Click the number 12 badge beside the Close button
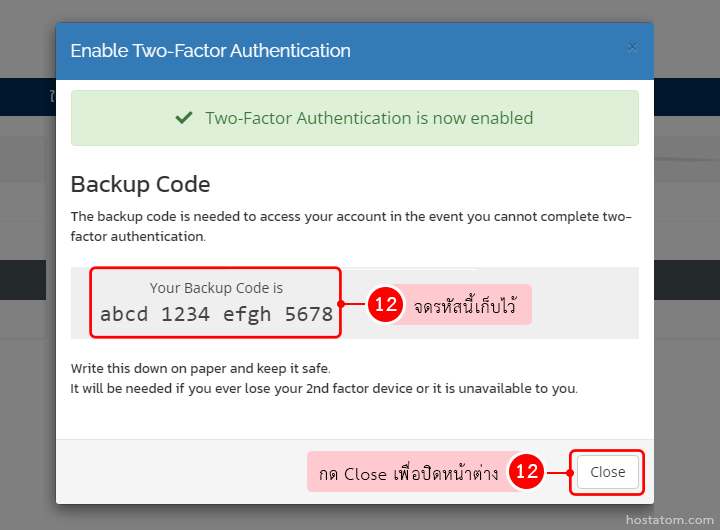This screenshot has height=530, width=720. [x=526, y=472]
